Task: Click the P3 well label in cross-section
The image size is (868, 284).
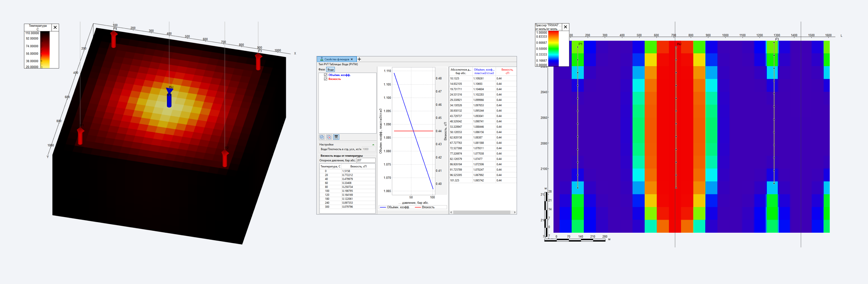Action: click(x=777, y=39)
